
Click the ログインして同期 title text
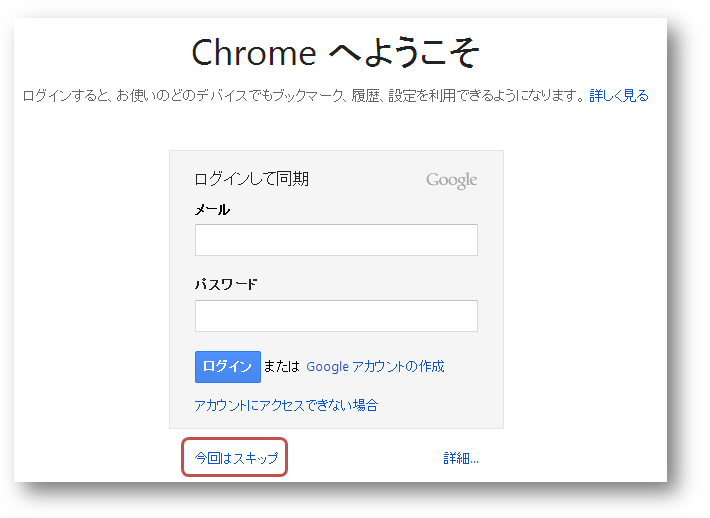(x=252, y=179)
